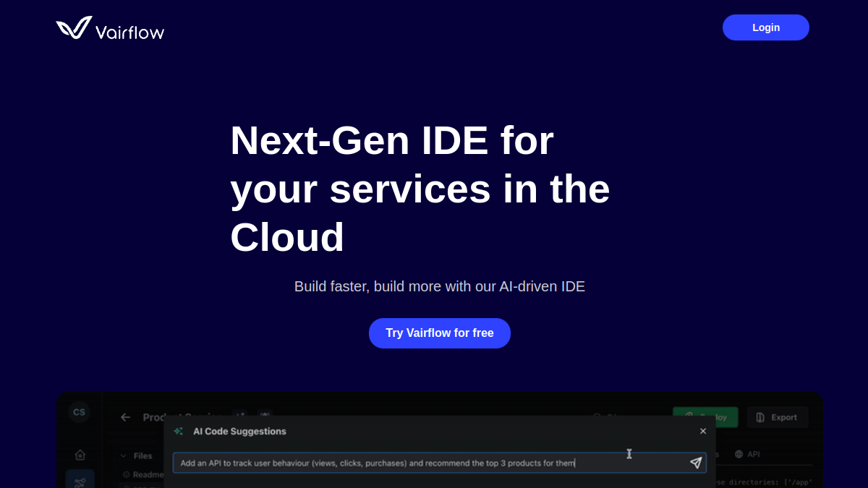Click the text "Build faster, build more with our AI-driven IDE"

tap(440, 286)
